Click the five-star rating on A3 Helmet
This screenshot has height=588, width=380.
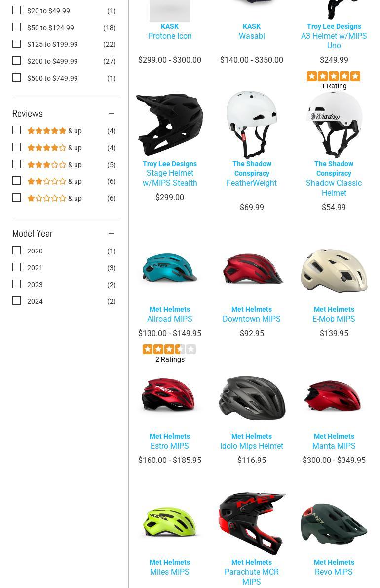click(334, 76)
